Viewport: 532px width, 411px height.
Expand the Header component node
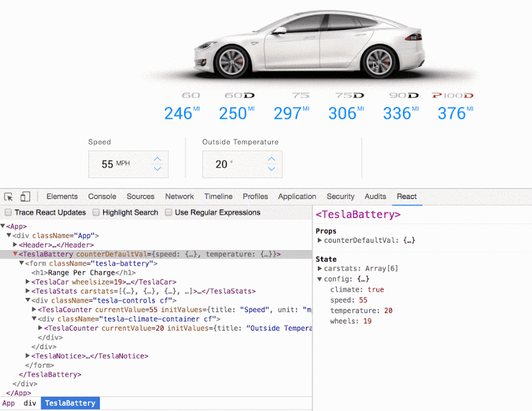pyautogui.click(x=15, y=245)
